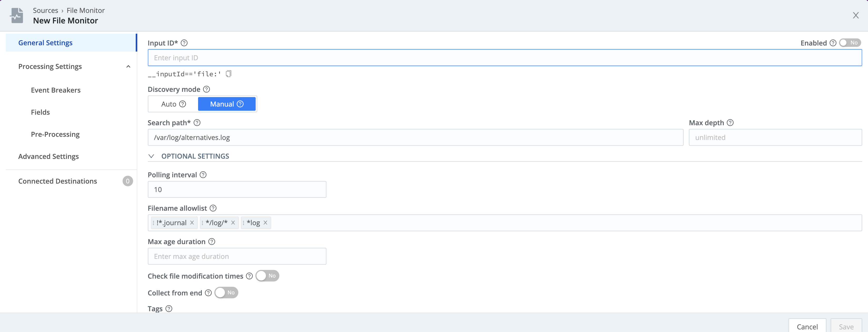This screenshot has height=332, width=868.
Task: Remove the *log allowlist entry
Action: click(265, 223)
